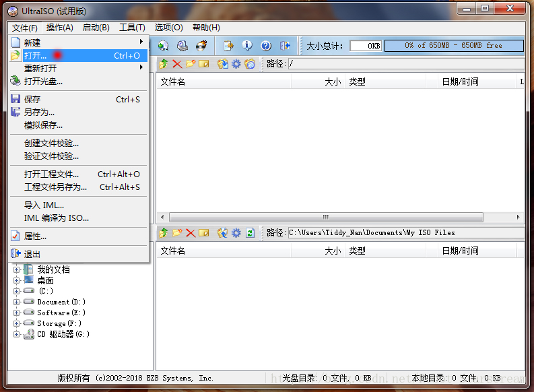Sort image pane by 日期/时间 column

pyautogui.click(x=477, y=81)
